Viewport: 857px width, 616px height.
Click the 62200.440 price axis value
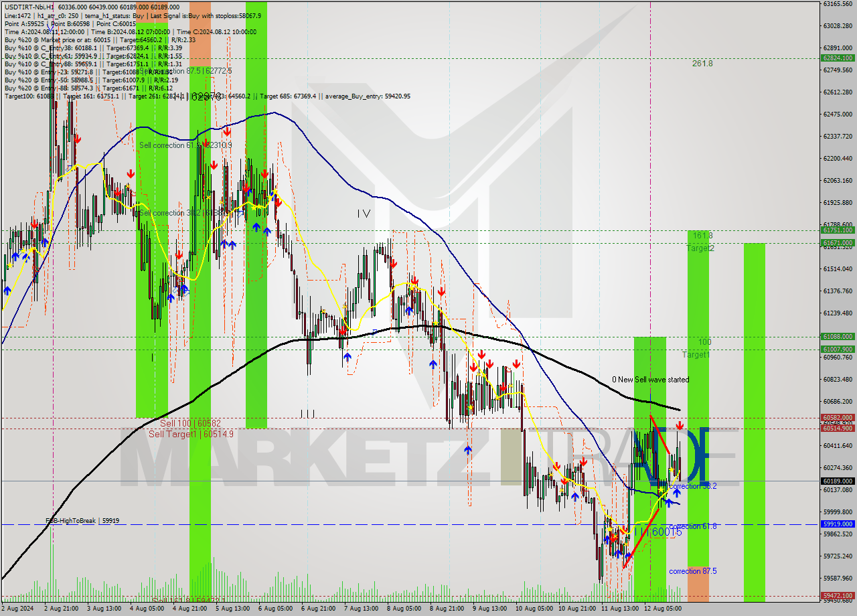pyautogui.click(x=838, y=159)
